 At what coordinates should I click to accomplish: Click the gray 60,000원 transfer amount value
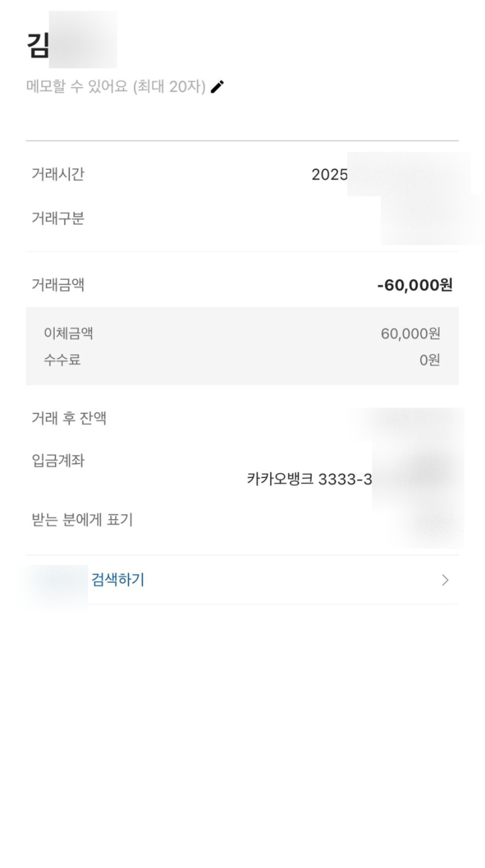tap(410, 334)
